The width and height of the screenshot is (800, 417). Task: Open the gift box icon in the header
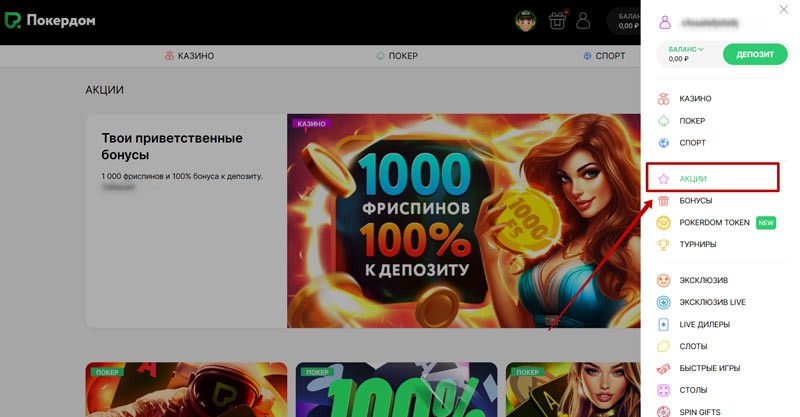pos(557,21)
